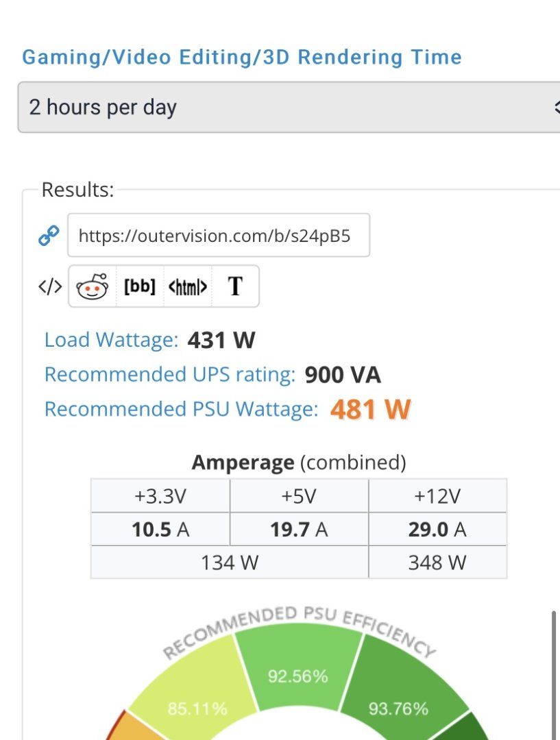Choose the [bb] BBCode format button
The image size is (560, 740).
click(140, 286)
